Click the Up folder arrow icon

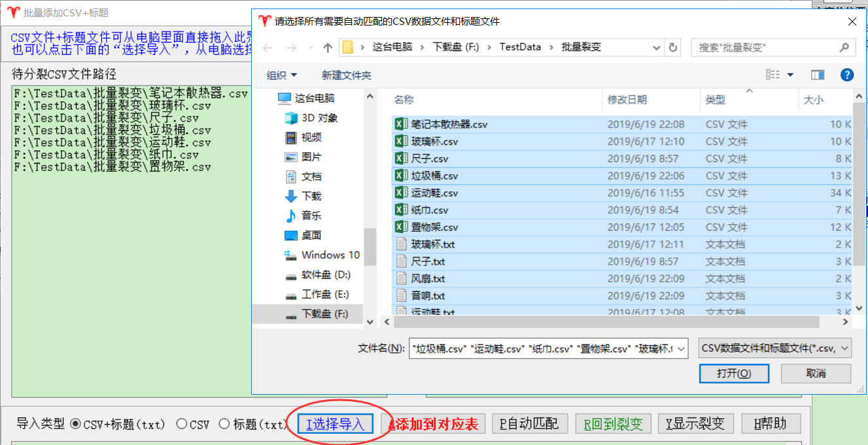[x=328, y=48]
